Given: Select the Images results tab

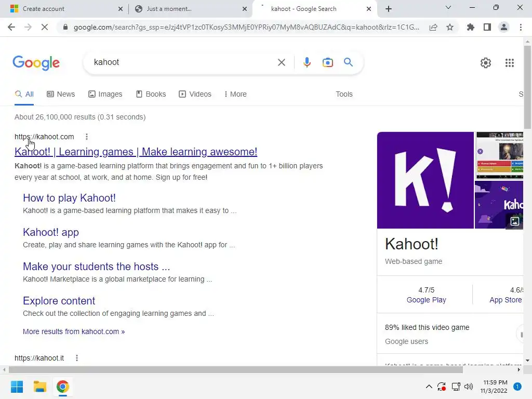Looking at the screenshot, I should pos(105,94).
